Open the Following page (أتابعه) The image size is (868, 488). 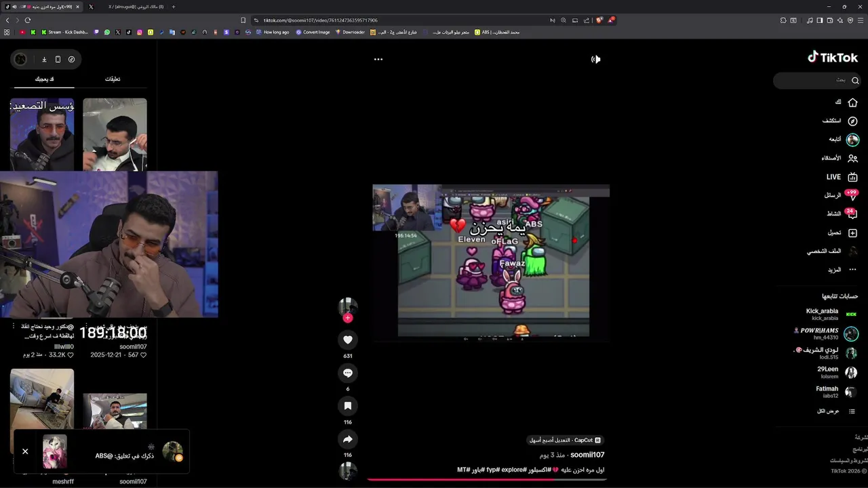tap(844, 140)
